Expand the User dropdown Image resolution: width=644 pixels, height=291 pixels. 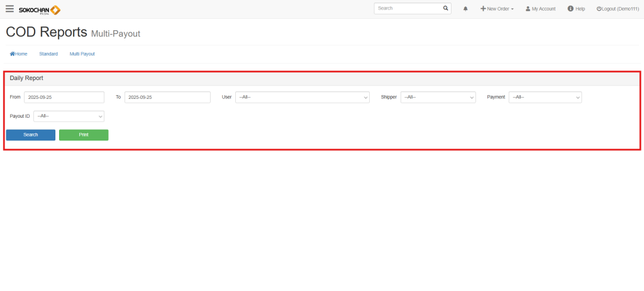(x=302, y=98)
